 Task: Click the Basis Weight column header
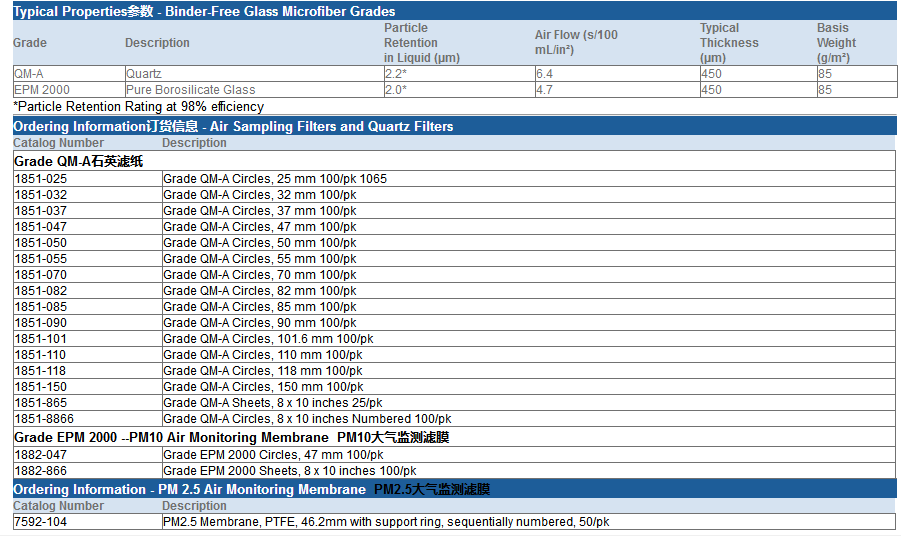tap(836, 43)
